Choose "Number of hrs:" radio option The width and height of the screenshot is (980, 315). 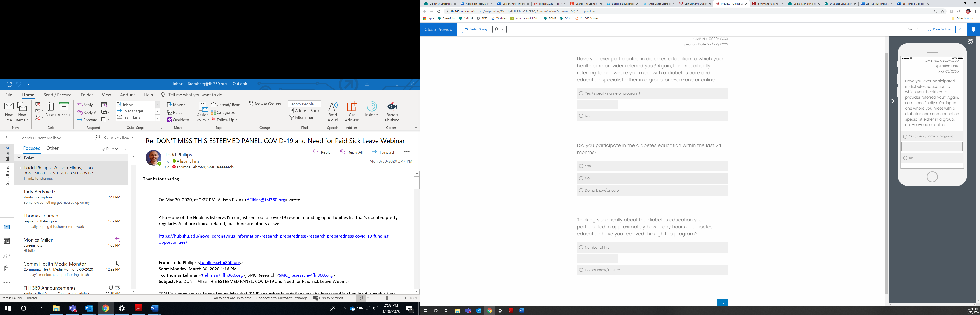(x=581, y=247)
